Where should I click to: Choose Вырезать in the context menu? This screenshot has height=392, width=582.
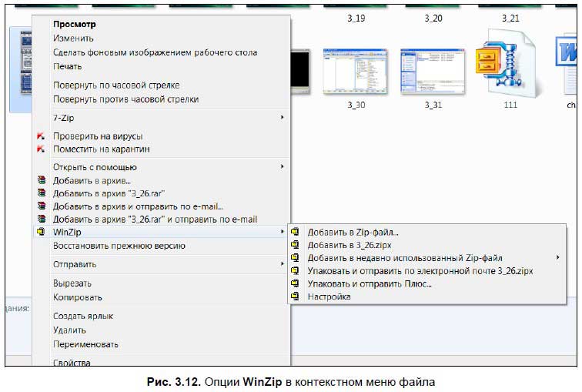(72, 283)
